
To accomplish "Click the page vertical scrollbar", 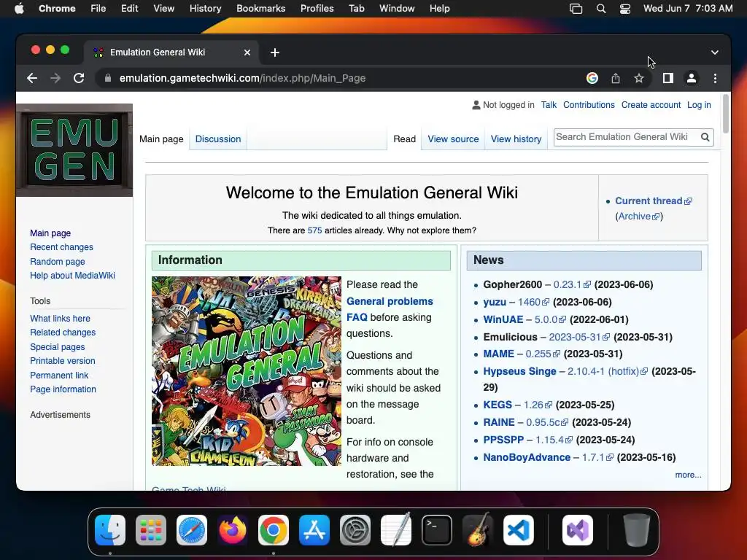I will point(726,114).
